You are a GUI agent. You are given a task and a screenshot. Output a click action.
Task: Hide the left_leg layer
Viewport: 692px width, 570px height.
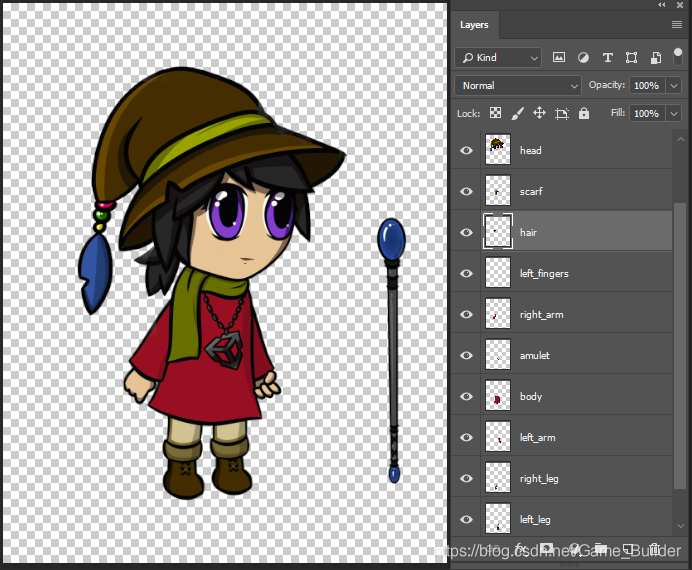[x=466, y=520]
